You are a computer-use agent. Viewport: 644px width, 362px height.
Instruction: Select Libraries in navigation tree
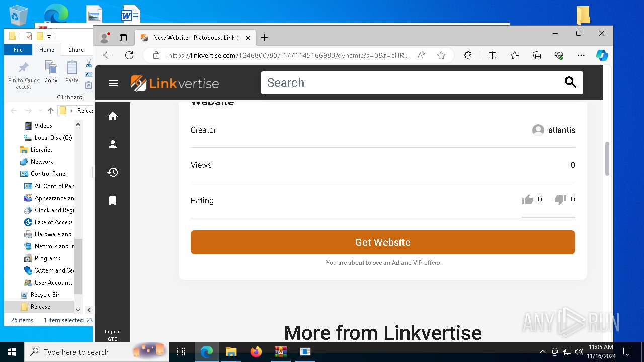coord(41,150)
